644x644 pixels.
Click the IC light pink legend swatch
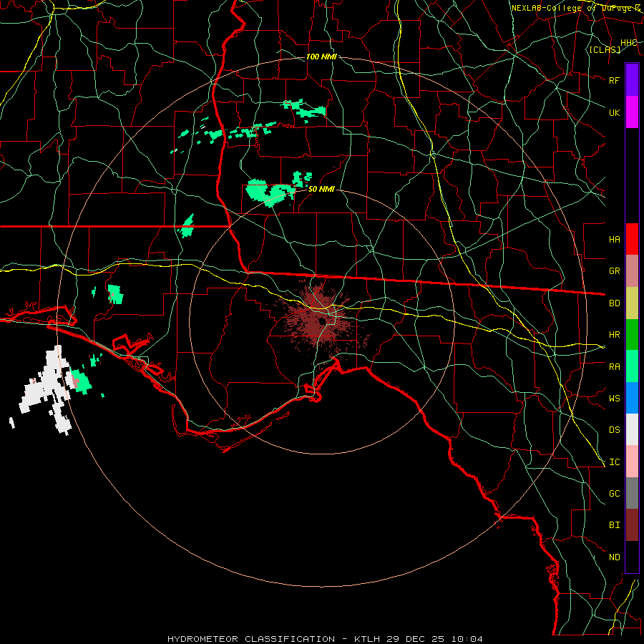632,462
